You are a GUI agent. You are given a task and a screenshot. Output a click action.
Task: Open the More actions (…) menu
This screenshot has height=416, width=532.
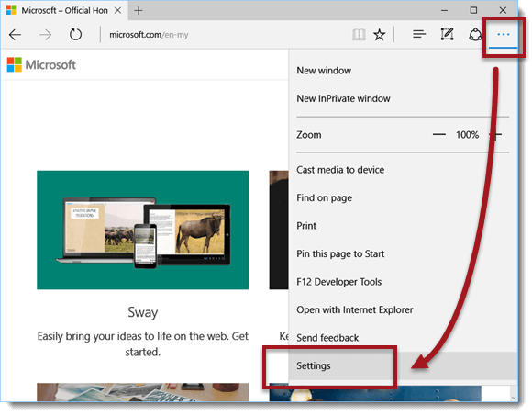(504, 35)
